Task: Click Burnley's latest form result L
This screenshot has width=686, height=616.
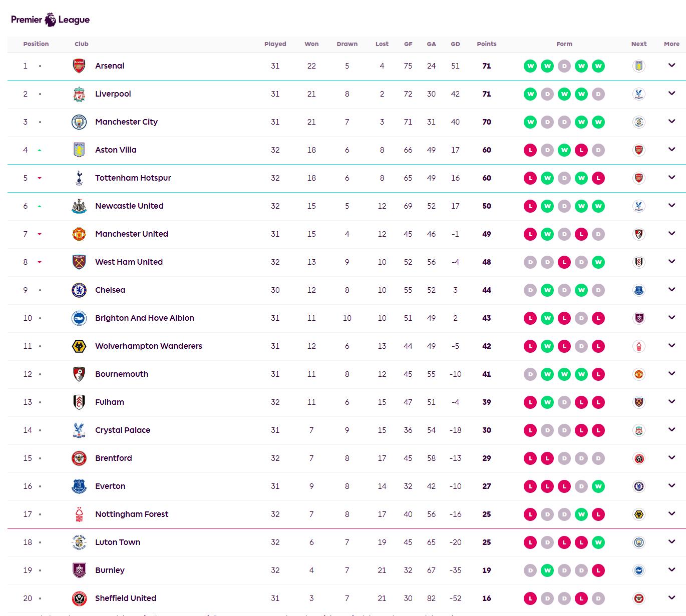Action: (598, 570)
